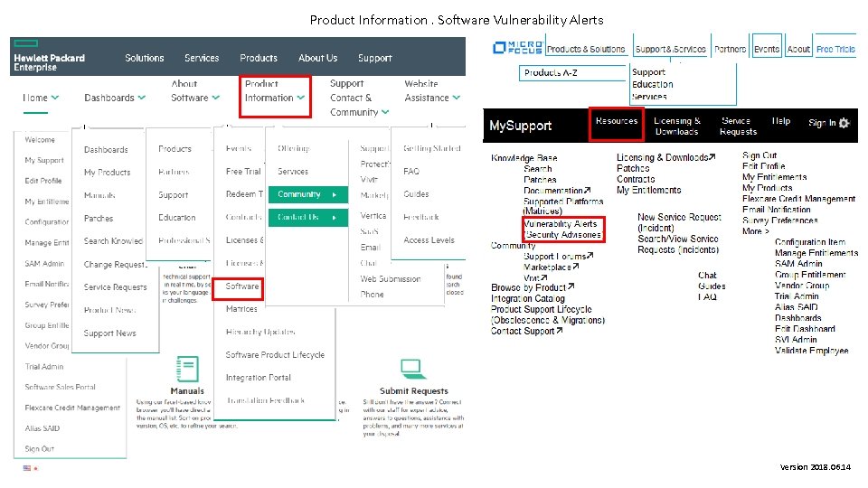Open Help tab in MySupport bar

click(781, 120)
